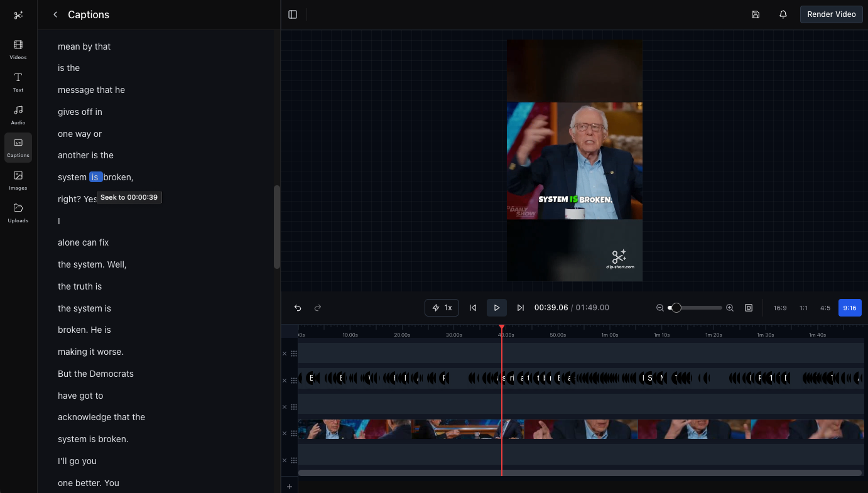The image size is (868, 493).
Task: Select caption line "have got to"
Action: tap(80, 396)
